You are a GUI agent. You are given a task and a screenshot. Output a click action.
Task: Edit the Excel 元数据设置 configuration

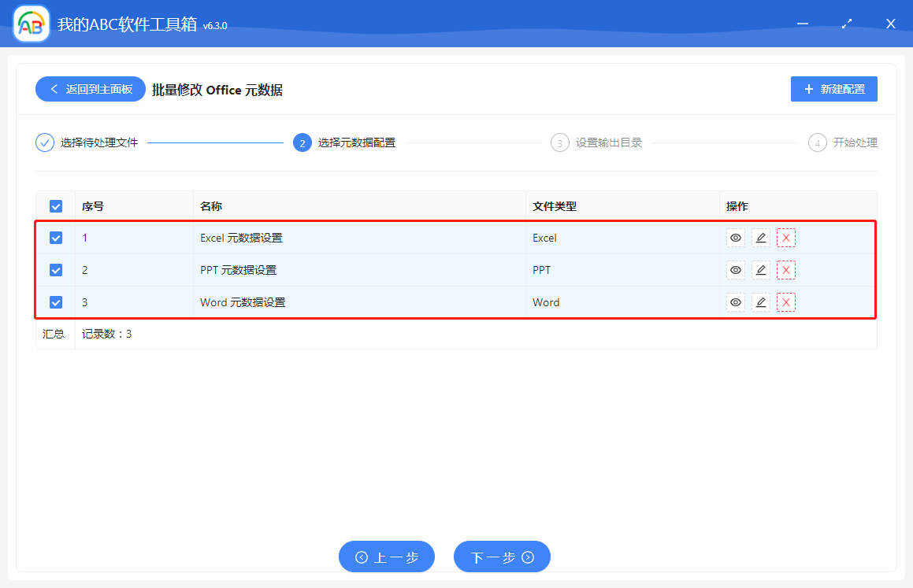[x=760, y=237]
